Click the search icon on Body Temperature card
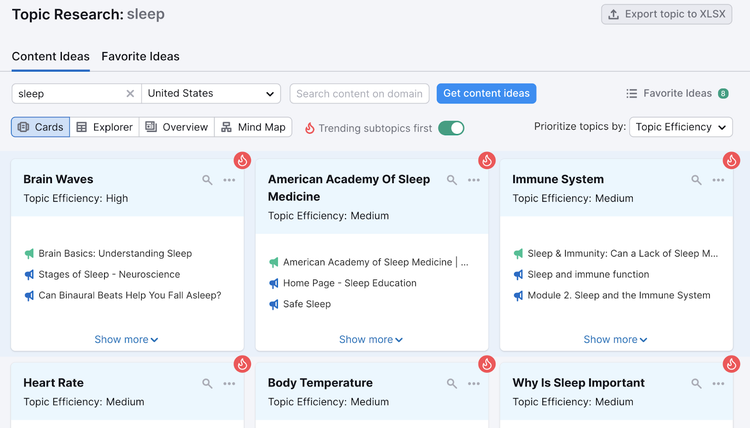This screenshot has width=750, height=428. pos(452,384)
